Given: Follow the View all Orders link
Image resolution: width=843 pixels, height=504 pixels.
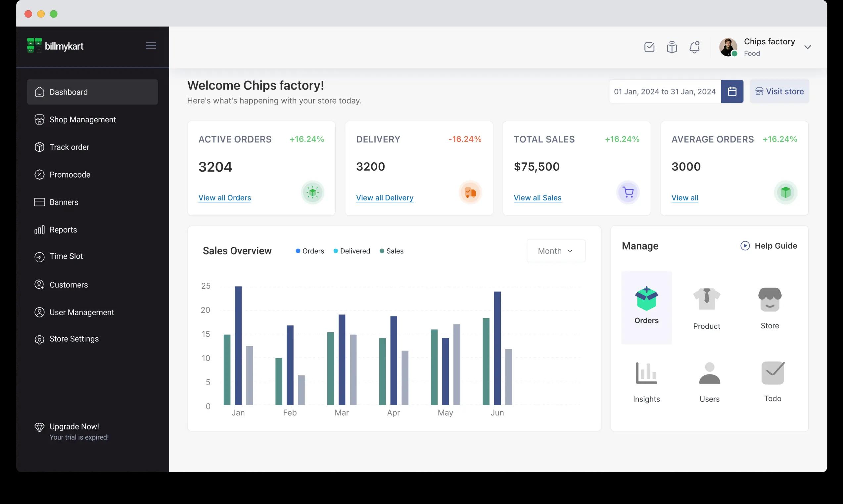Looking at the screenshot, I should 225,198.
